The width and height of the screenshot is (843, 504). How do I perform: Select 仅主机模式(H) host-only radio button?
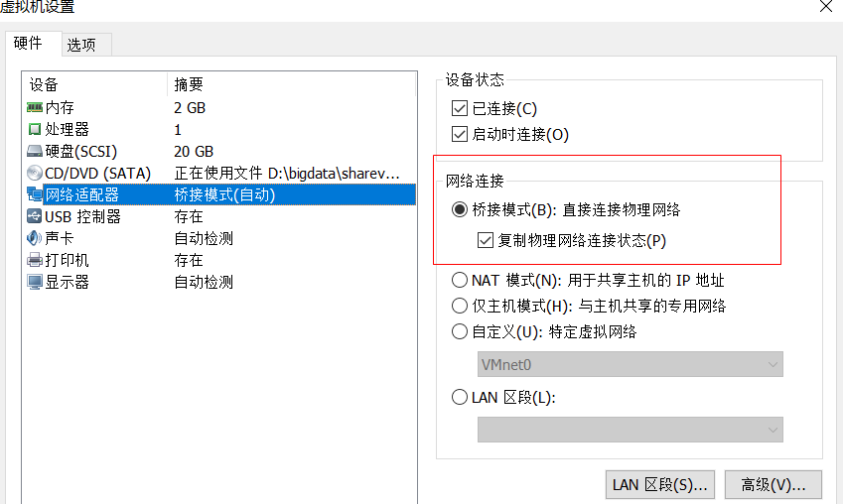[460, 306]
